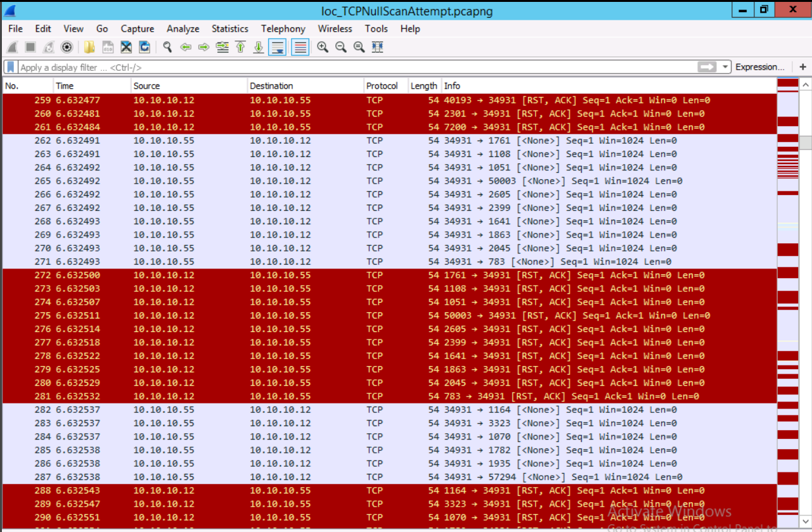This screenshot has height=532, width=812.
Task: Select packet 271 to port 783
Action: 389,262
